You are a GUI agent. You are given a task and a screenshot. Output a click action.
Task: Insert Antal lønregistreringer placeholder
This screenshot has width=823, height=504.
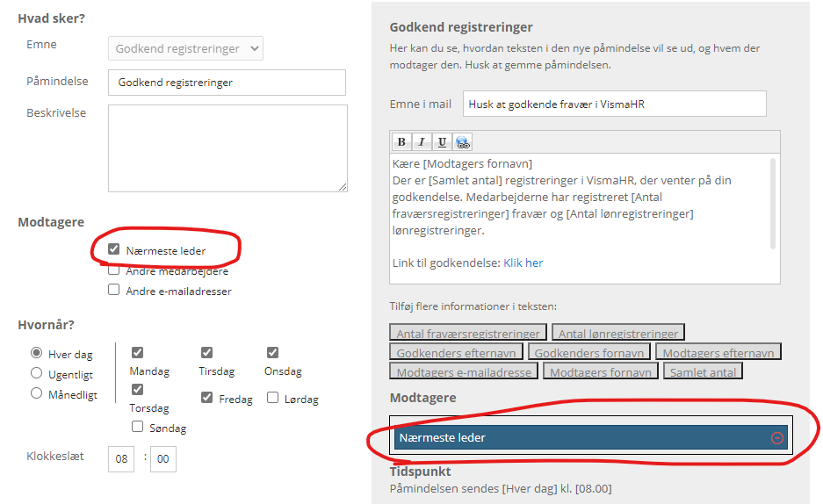point(618,333)
